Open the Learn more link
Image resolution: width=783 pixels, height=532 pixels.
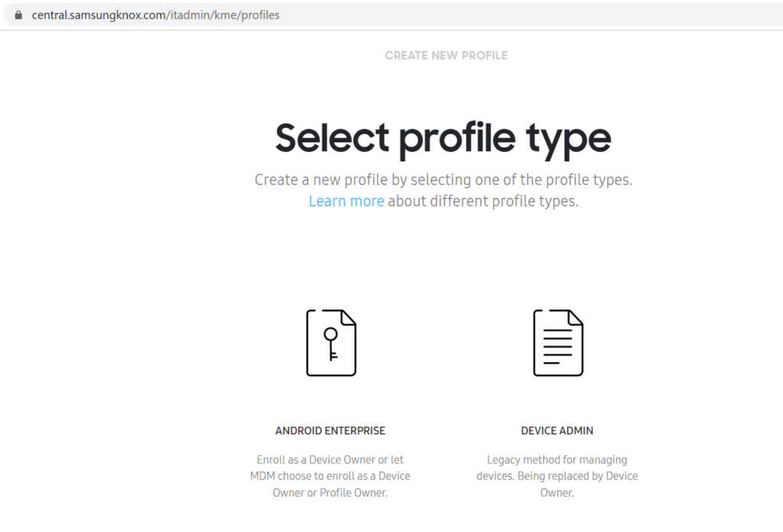pyautogui.click(x=346, y=201)
